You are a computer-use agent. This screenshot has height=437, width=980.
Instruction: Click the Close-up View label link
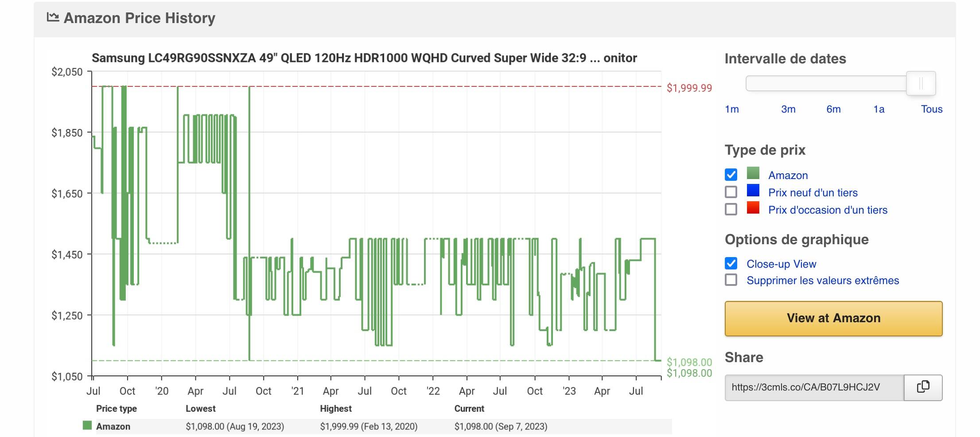point(781,264)
